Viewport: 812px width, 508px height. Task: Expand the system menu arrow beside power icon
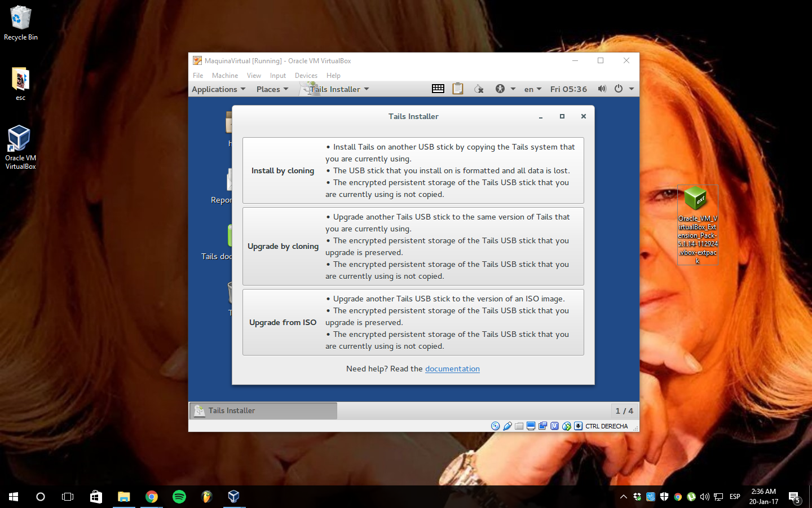point(632,89)
